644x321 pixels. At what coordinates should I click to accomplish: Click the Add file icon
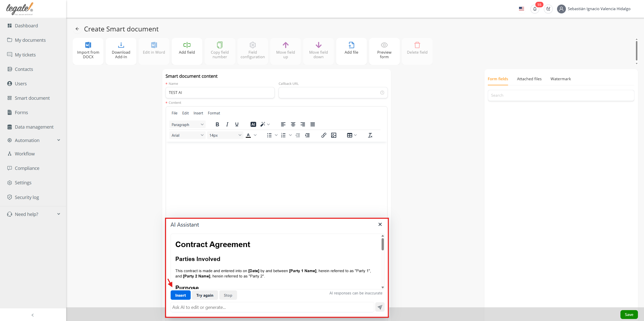tap(351, 45)
